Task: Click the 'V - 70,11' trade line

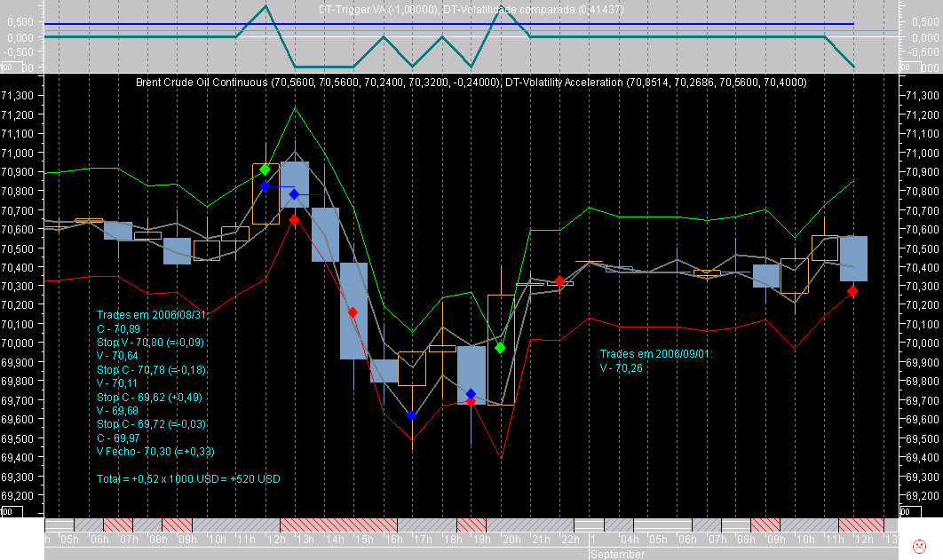Action: [x=117, y=383]
